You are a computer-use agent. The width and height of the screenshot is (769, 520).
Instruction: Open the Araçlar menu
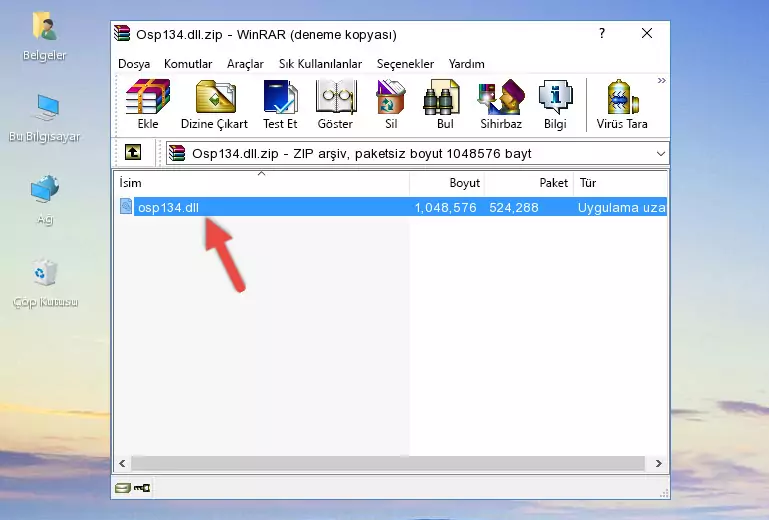[245, 64]
